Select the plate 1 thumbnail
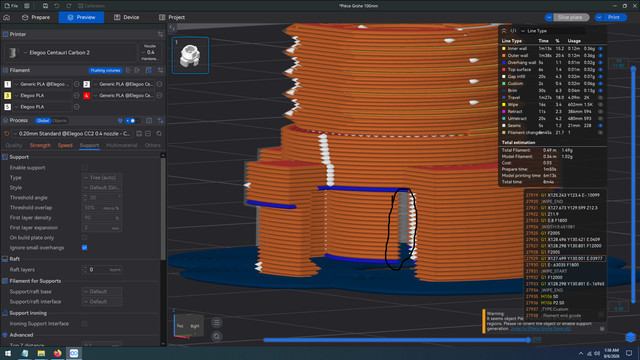This screenshot has width=640, height=360. click(x=190, y=55)
